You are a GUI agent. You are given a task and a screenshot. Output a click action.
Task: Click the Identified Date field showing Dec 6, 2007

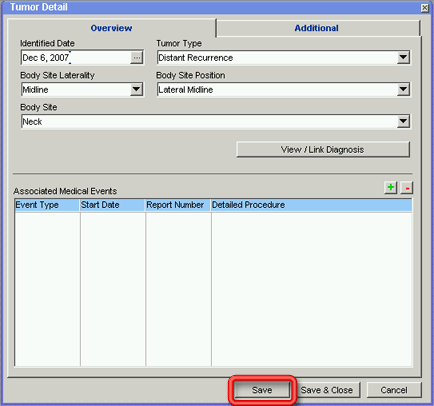[76, 58]
